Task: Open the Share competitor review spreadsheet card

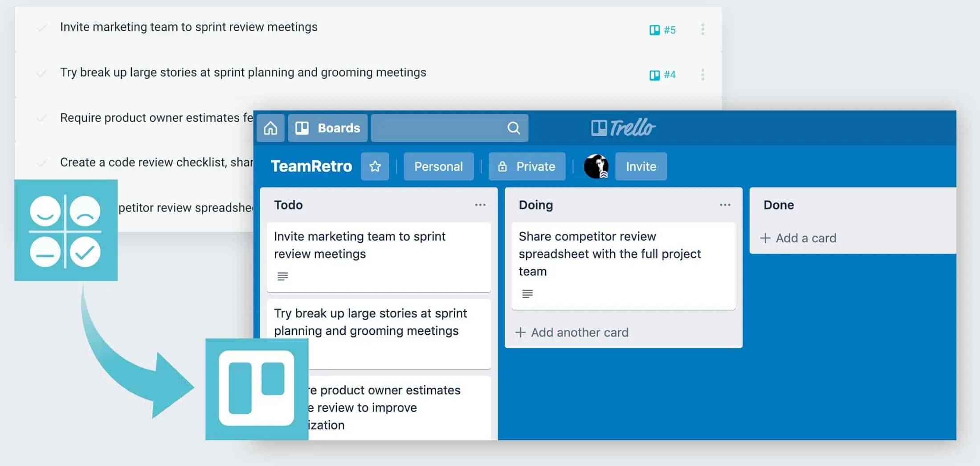Action: click(623, 266)
